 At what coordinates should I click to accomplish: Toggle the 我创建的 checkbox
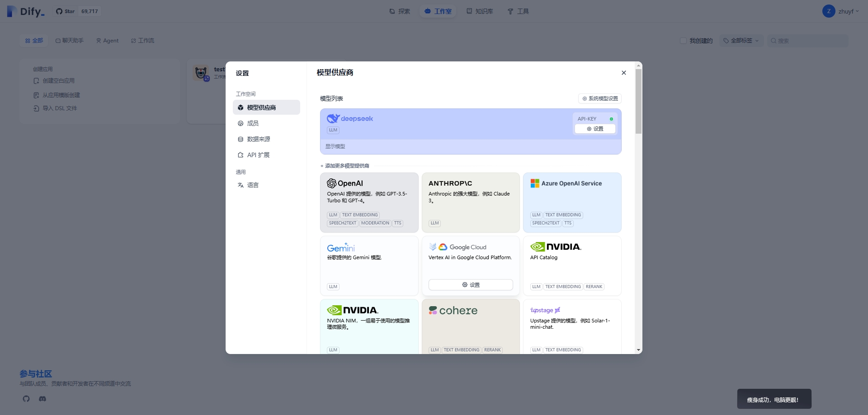(684, 41)
